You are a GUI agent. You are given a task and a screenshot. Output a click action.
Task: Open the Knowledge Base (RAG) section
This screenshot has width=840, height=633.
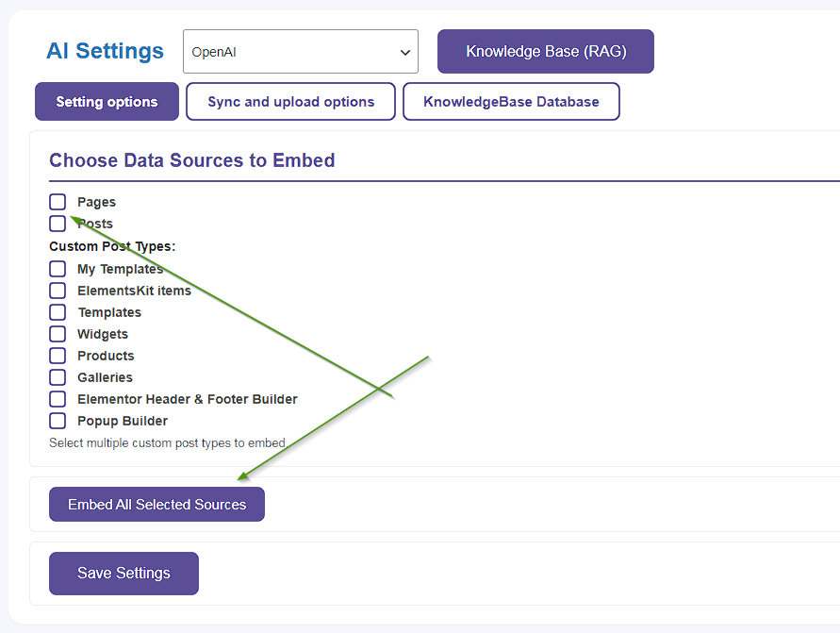point(546,52)
